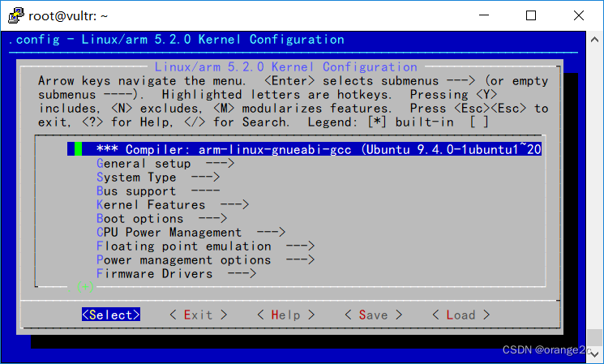Open the Boot options submenu
604x364 pixels.
[161, 218]
